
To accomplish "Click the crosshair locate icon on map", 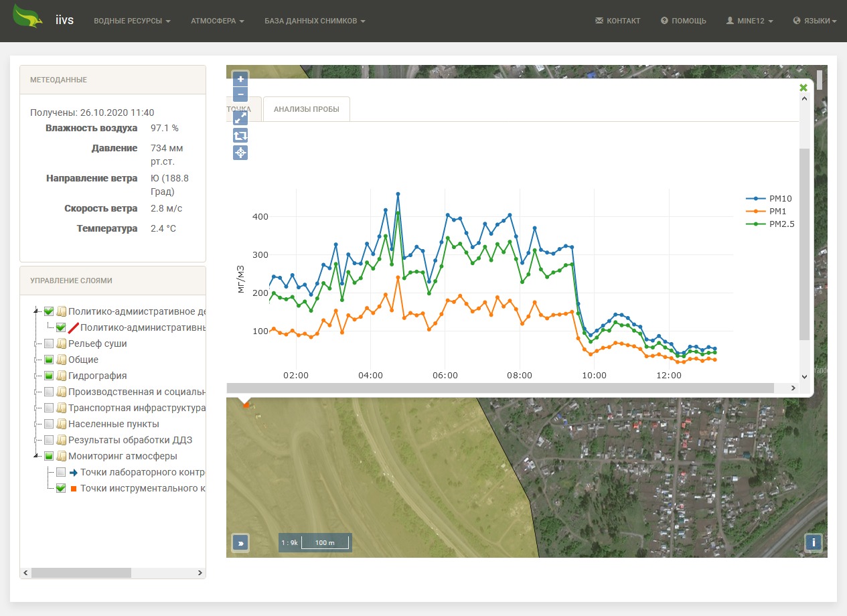I will [240, 153].
